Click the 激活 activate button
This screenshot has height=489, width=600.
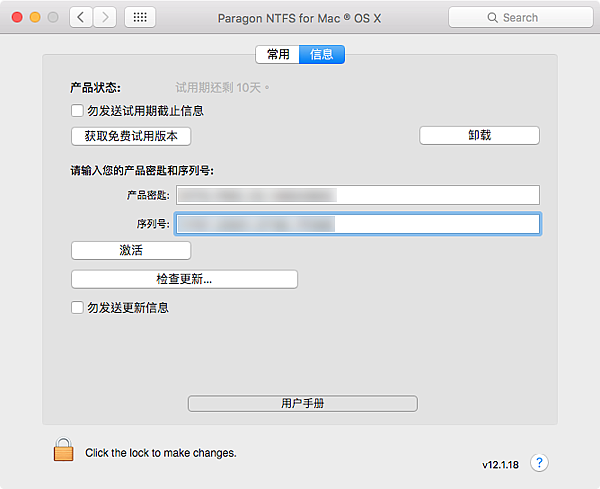tap(131, 251)
